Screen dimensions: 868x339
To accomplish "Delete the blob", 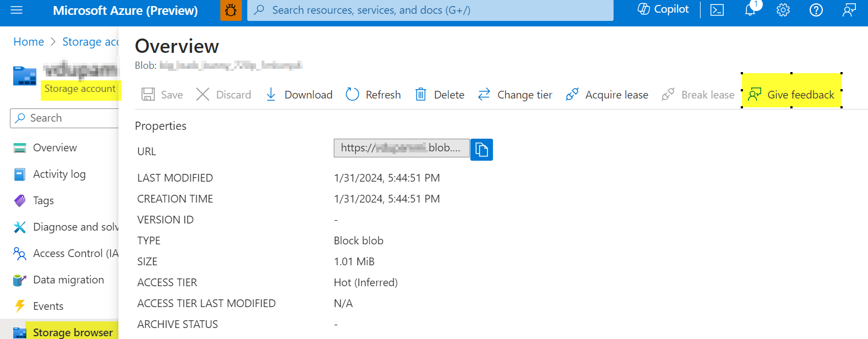I will click(x=440, y=95).
